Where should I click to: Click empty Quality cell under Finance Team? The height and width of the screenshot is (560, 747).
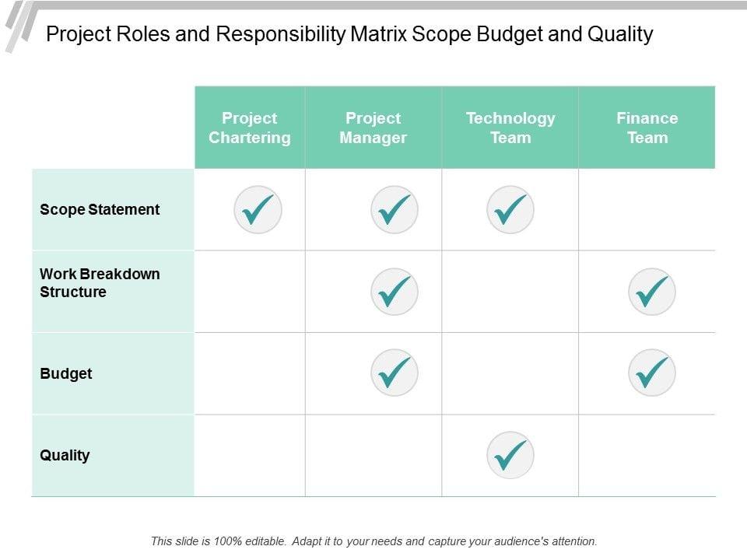(647, 455)
